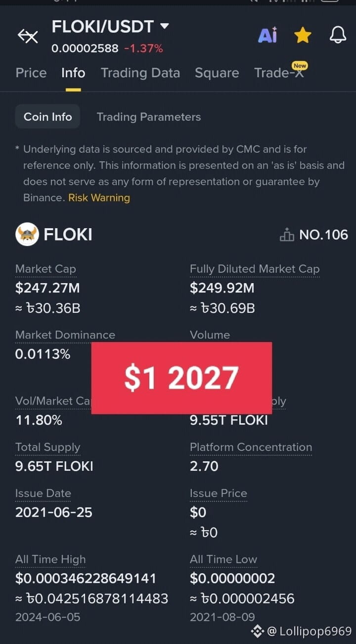356x644 pixels.
Task: Select the Info tab
Action: (x=73, y=73)
